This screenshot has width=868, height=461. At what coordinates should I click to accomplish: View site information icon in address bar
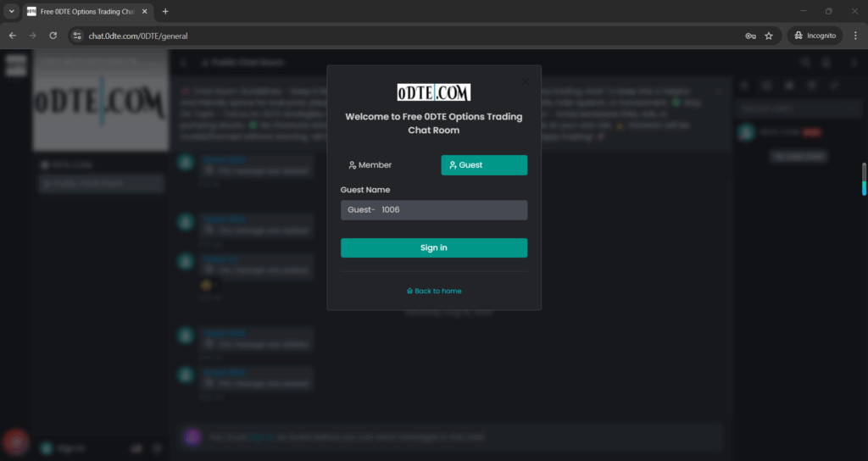(x=77, y=36)
